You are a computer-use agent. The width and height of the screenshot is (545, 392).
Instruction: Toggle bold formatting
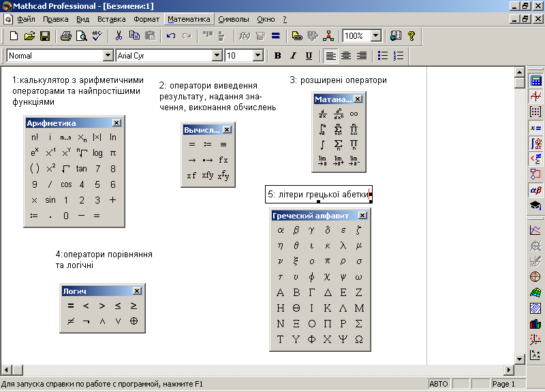click(x=277, y=56)
